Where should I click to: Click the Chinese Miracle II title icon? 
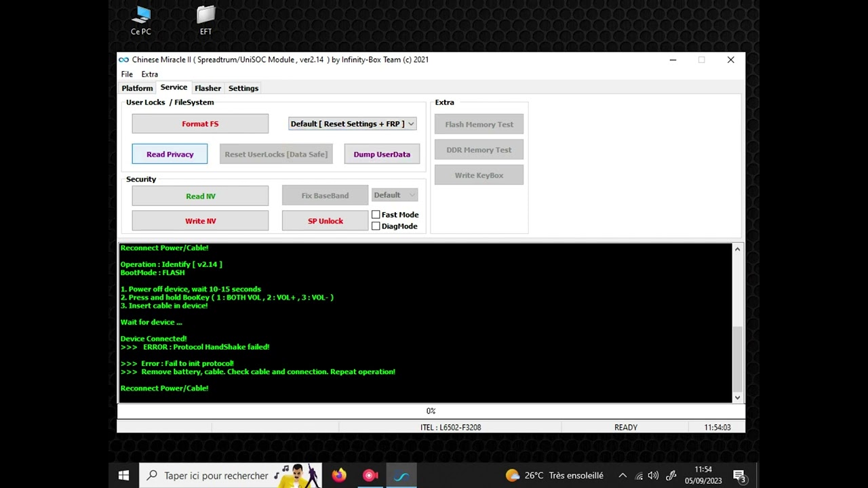tap(123, 60)
